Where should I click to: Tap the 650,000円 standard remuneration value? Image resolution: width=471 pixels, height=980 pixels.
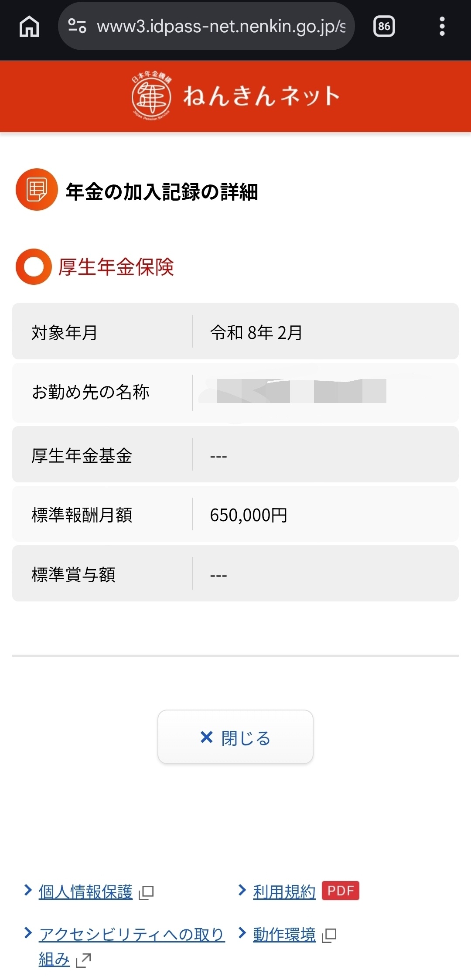point(249,515)
